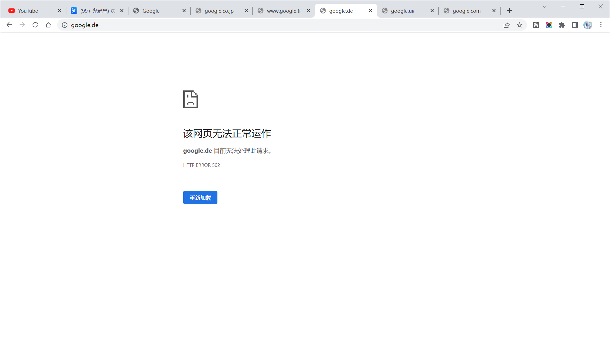Close the YouTube tab
The height and width of the screenshot is (364, 610).
point(60,11)
